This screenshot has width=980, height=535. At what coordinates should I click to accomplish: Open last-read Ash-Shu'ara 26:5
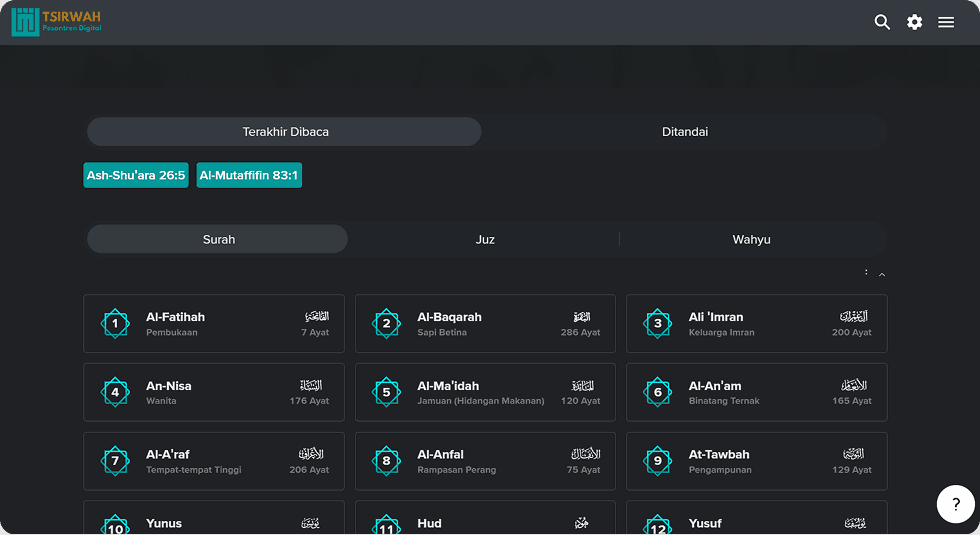[136, 175]
